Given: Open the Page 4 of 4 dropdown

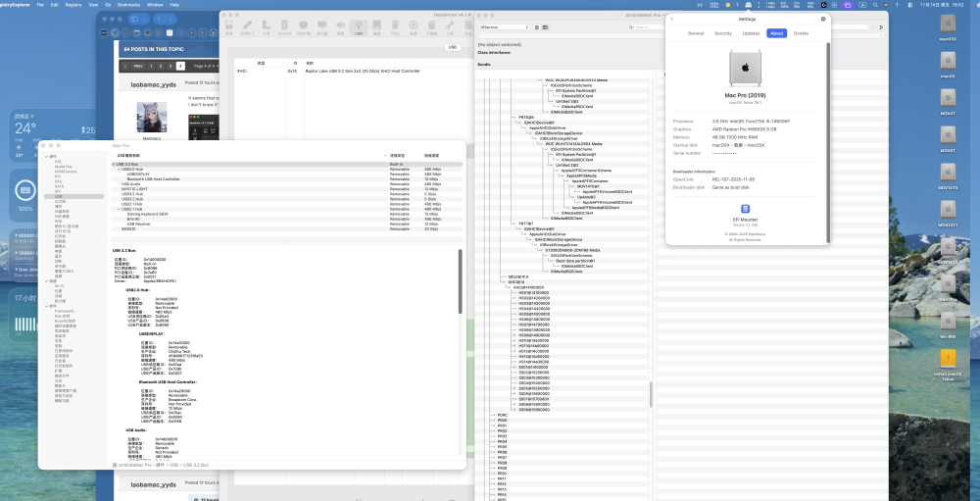Looking at the screenshot, I should (x=205, y=66).
